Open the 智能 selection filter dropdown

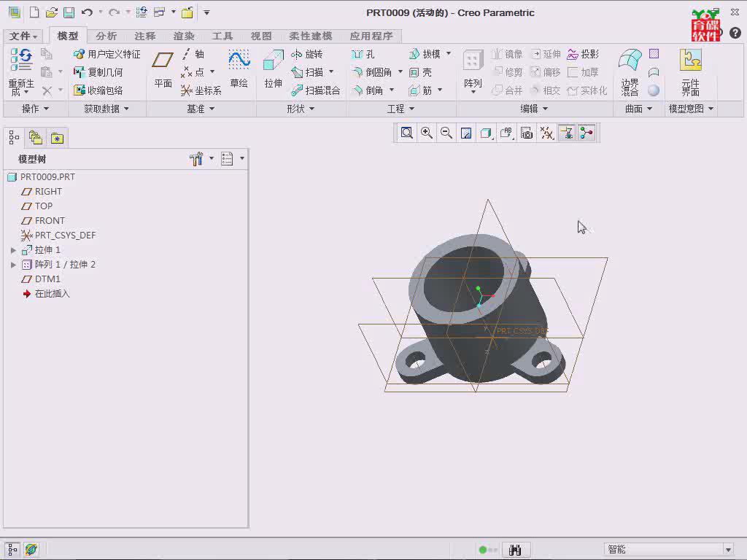(x=728, y=550)
